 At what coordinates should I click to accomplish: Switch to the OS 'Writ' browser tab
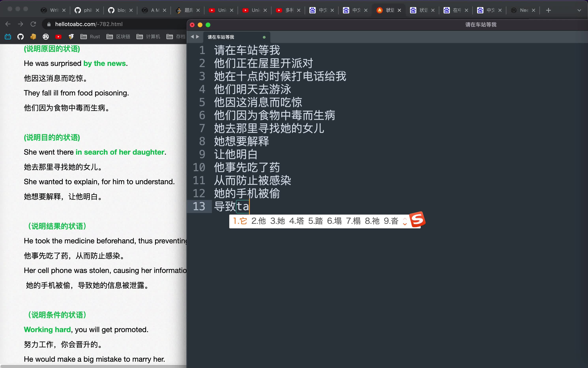coord(50,10)
